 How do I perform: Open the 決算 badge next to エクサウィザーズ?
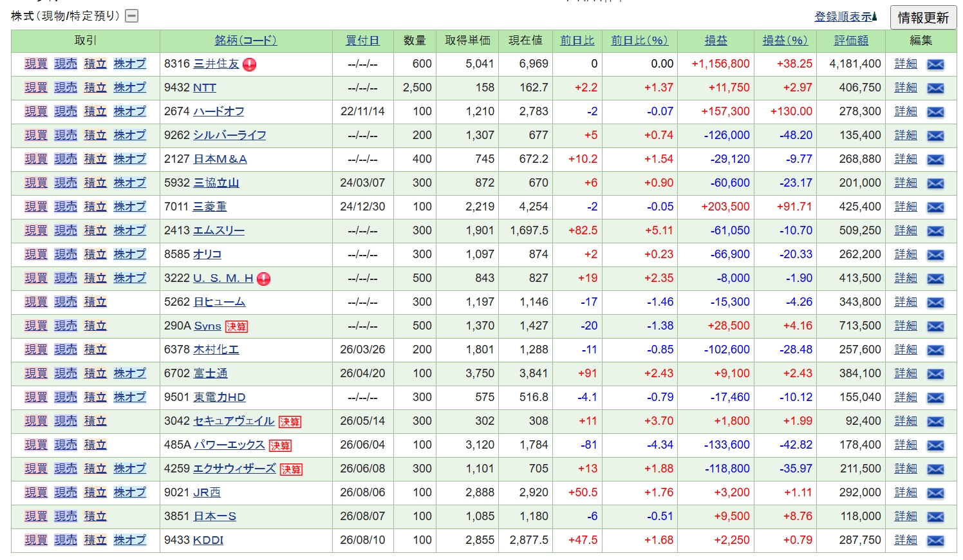click(x=291, y=469)
